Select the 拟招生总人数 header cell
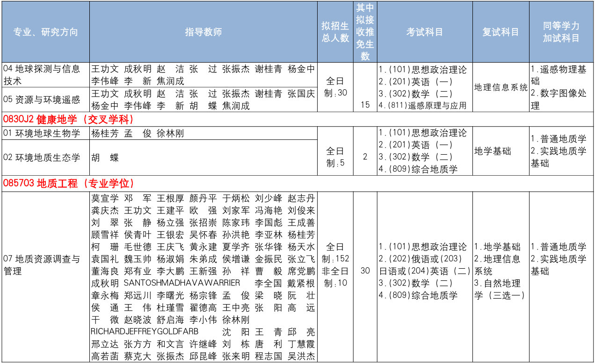The width and height of the screenshot is (595, 364). [x=335, y=32]
